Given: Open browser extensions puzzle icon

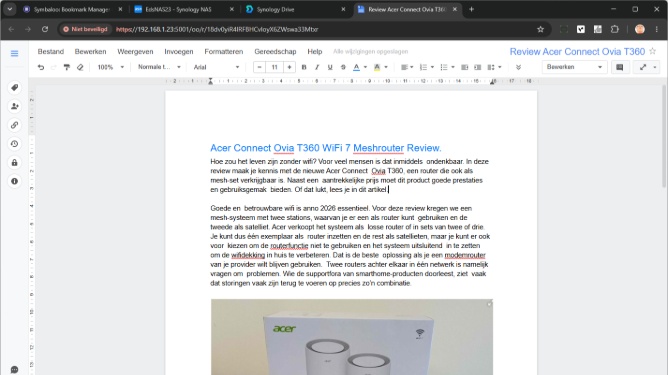Looking at the screenshot, I should 614,29.
